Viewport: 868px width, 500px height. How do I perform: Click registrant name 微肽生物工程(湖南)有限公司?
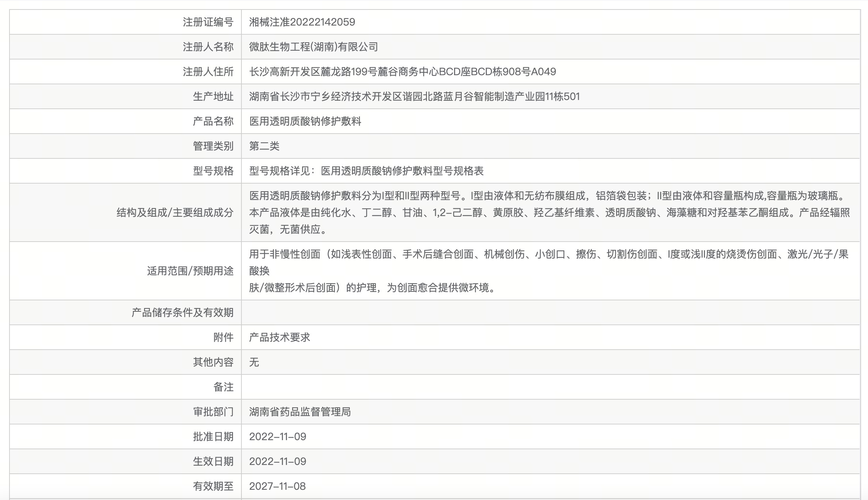(x=314, y=47)
